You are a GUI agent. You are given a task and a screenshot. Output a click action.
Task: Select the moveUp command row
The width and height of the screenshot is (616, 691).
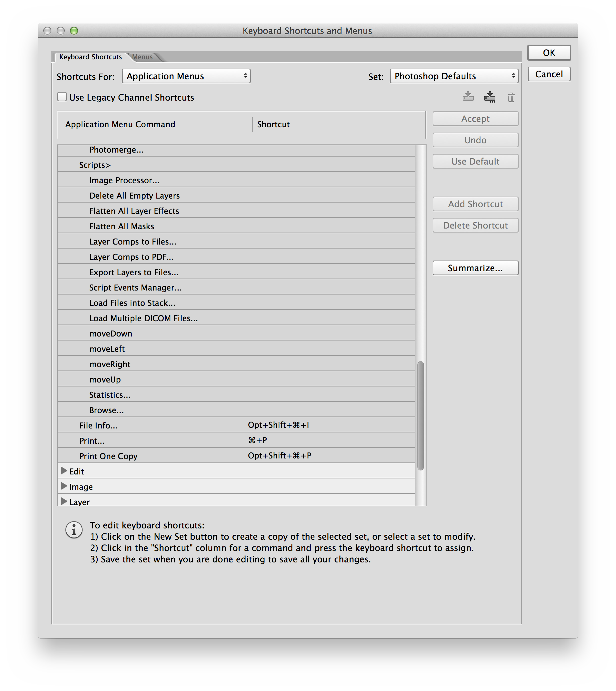click(237, 379)
